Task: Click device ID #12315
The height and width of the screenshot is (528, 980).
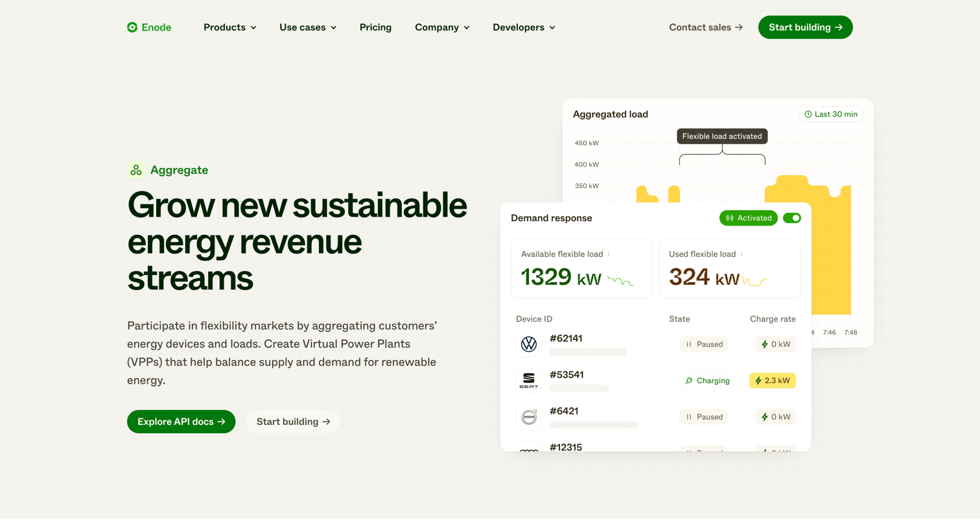Action: tap(566, 447)
